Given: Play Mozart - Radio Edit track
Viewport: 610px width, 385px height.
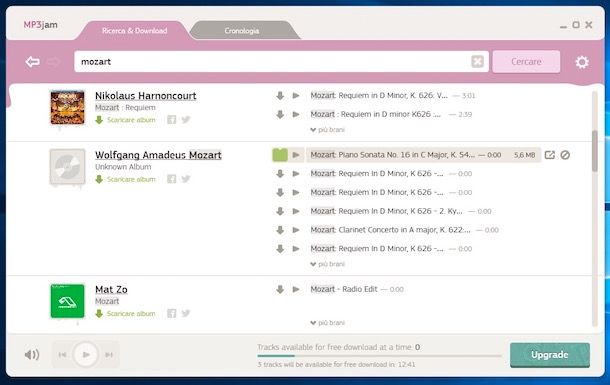Looking at the screenshot, I should click(296, 289).
